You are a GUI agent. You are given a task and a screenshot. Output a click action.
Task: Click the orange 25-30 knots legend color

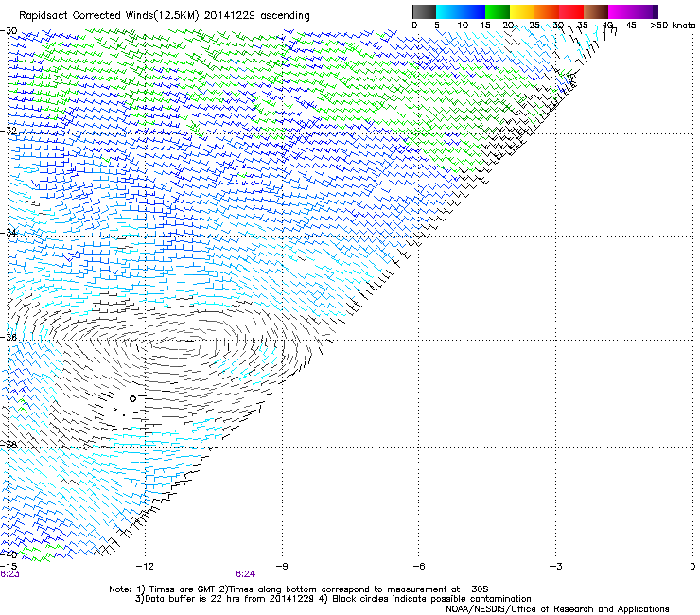pos(547,11)
